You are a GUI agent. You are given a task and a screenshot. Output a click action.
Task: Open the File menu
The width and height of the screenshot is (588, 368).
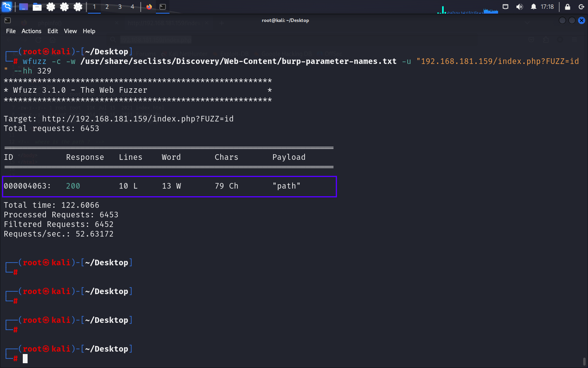pyautogui.click(x=11, y=31)
